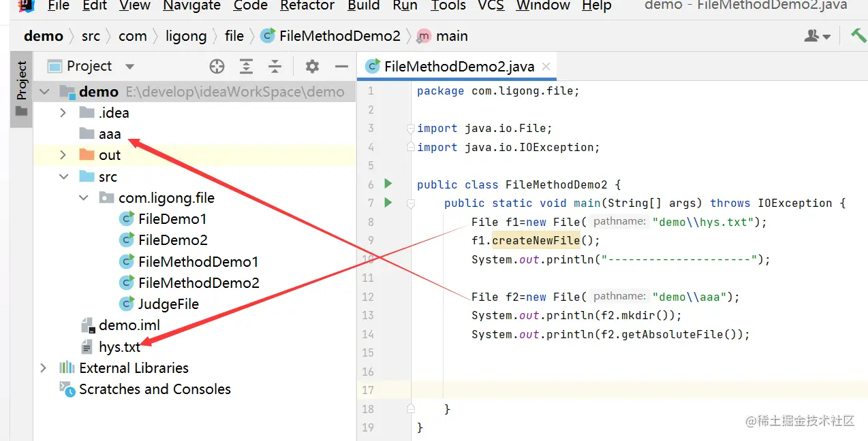The image size is (868, 441).
Task: Open the Build menu
Action: 363,5
